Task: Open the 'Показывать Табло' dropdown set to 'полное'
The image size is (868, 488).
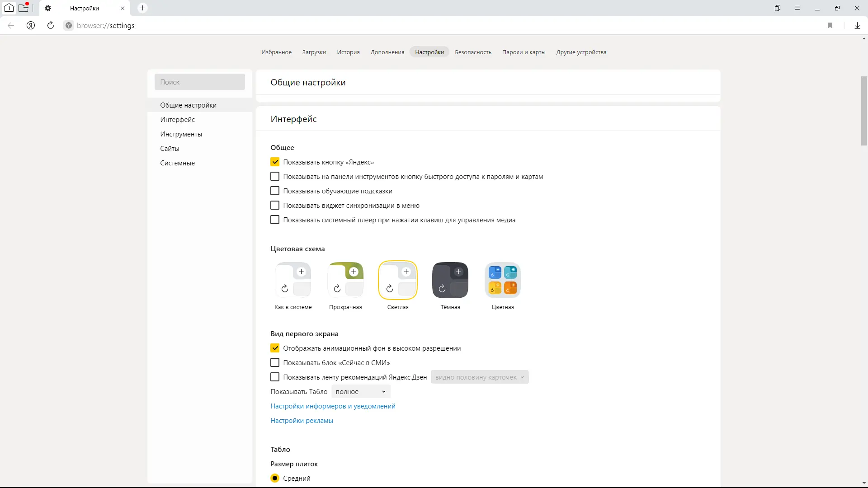Action: pyautogui.click(x=361, y=391)
